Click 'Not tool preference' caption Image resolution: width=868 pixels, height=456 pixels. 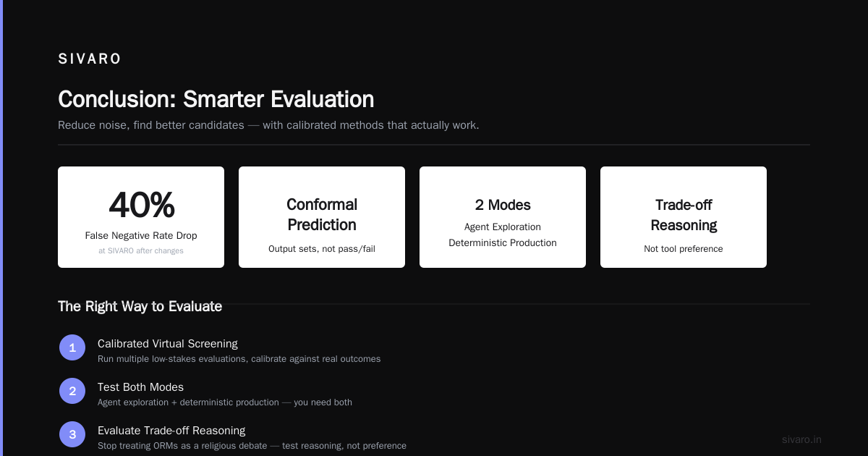(x=684, y=249)
